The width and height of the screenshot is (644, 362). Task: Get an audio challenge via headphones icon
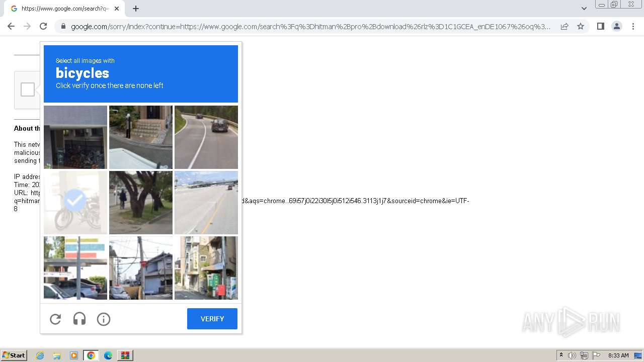(79, 319)
